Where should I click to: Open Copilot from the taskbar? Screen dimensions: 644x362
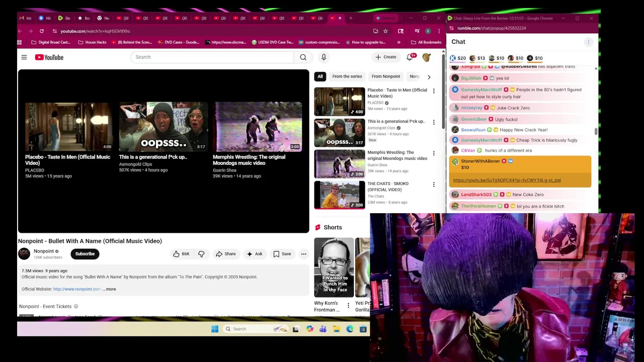coord(309,329)
